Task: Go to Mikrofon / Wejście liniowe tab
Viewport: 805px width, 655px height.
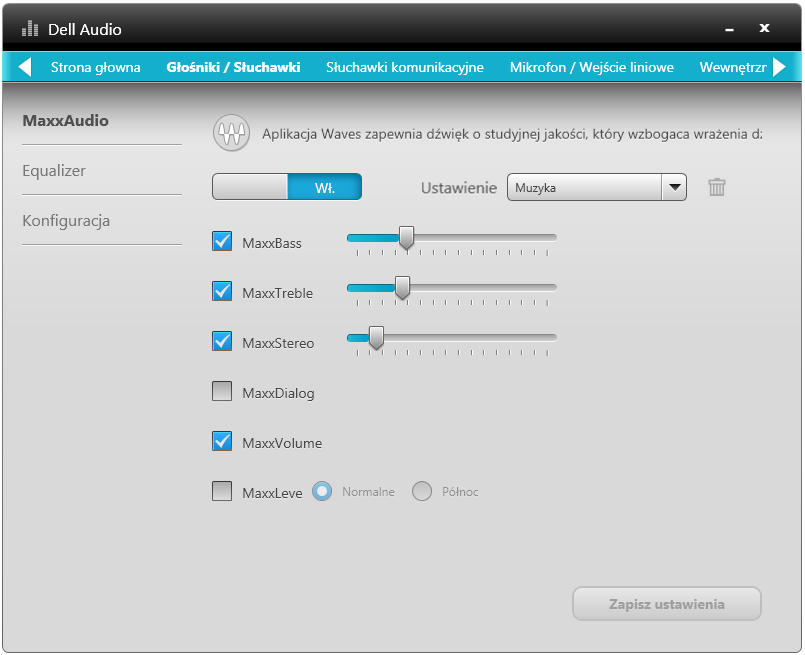Action: click(x=591, y=67)
